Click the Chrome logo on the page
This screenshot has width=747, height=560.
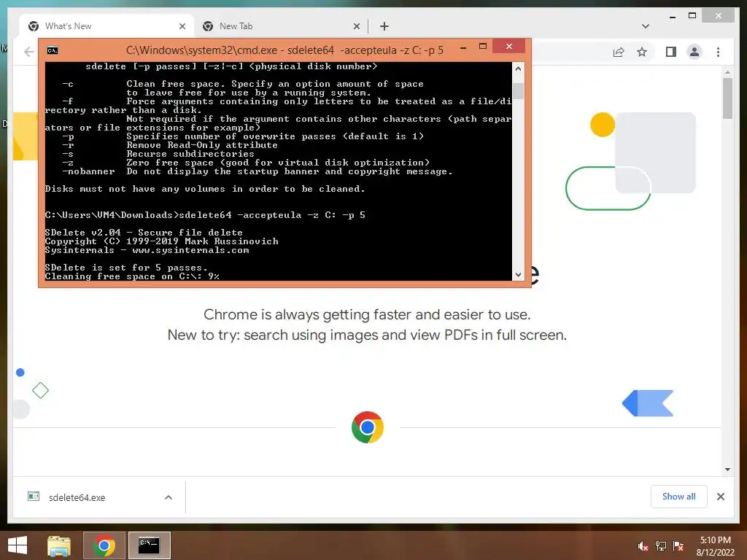368,427
